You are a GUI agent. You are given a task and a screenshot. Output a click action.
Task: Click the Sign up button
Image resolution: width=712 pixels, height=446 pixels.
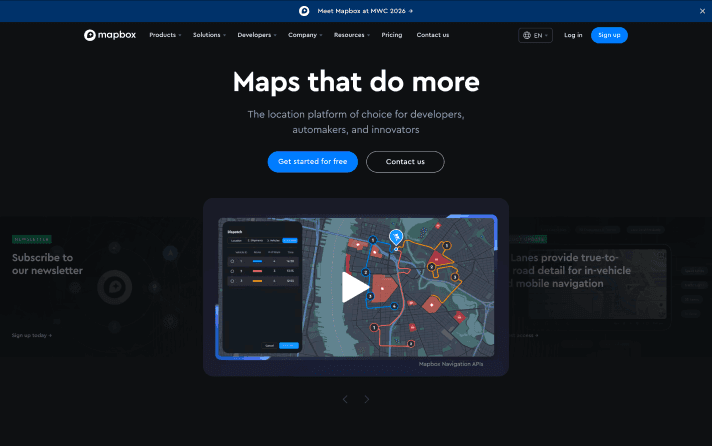coord(609,35)
